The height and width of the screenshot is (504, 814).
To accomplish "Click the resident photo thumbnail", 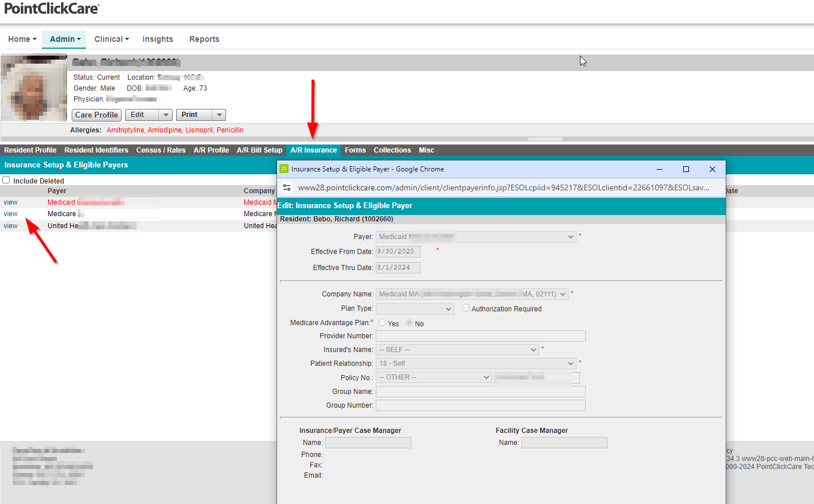I will click(34, 88).
